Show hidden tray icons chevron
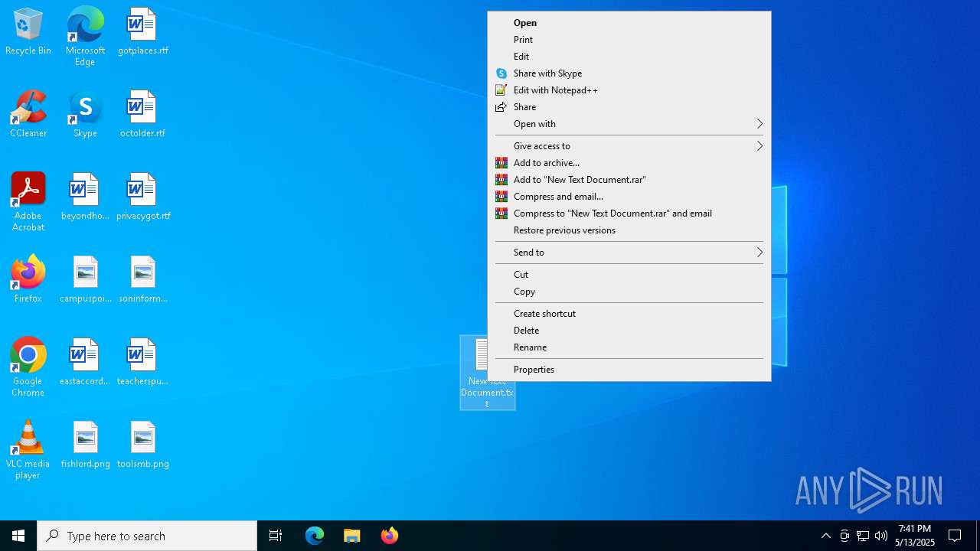 825,536
